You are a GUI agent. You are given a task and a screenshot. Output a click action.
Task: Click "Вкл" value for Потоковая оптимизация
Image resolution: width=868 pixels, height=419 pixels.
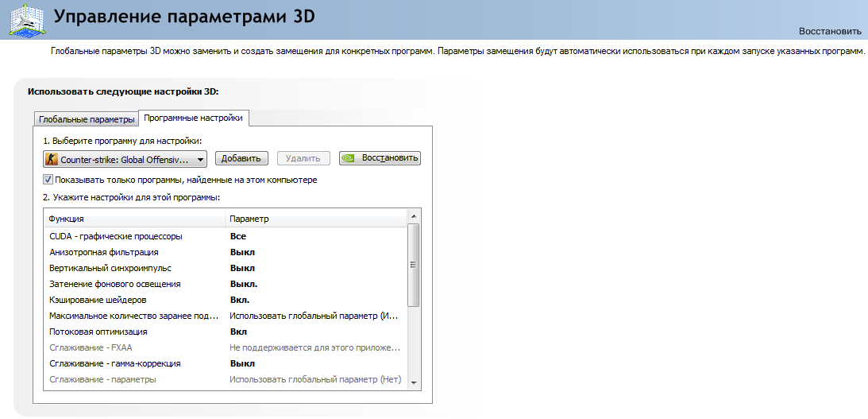coord(238,332)
